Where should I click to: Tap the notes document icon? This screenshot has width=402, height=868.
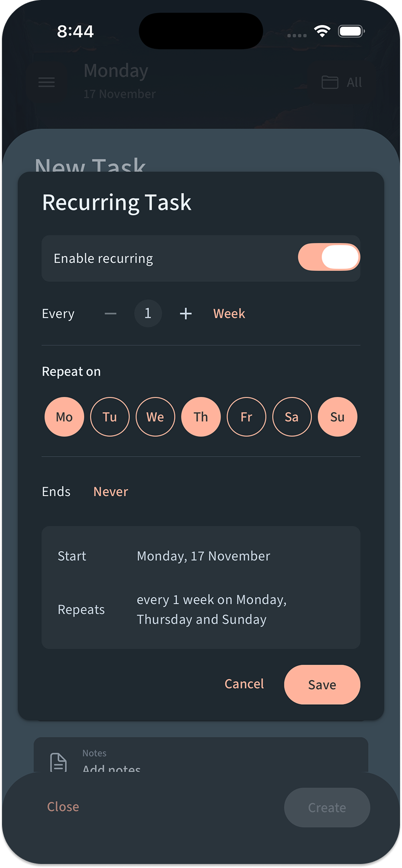(x=59, y=762)
